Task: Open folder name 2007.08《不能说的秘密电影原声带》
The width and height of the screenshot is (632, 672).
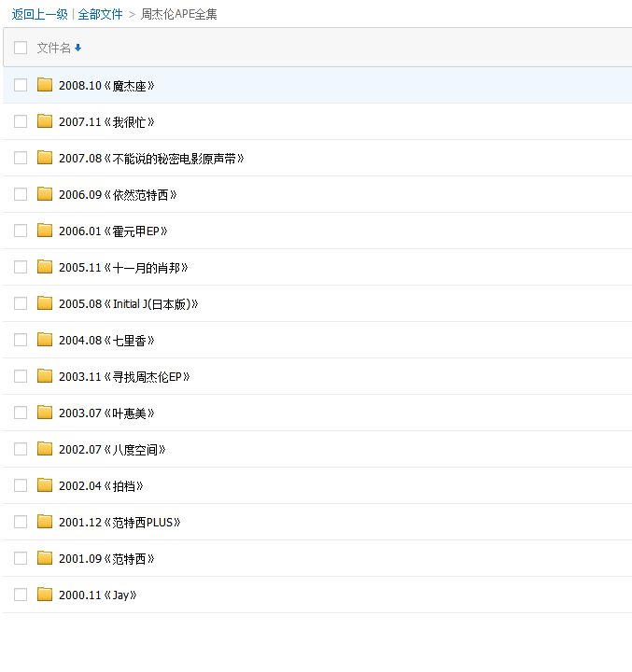Action: point(151,158)
